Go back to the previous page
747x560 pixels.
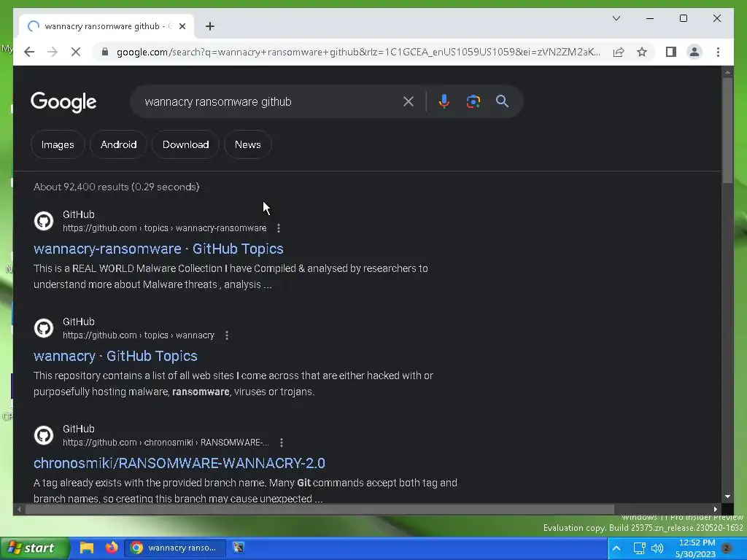click(29, 52)
